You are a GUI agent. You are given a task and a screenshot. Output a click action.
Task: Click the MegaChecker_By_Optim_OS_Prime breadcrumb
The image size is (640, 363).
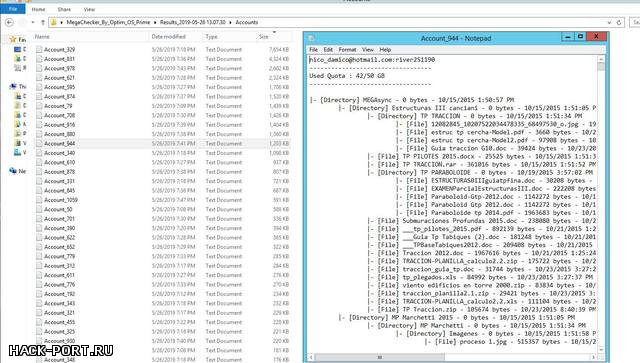click(108, 22)
